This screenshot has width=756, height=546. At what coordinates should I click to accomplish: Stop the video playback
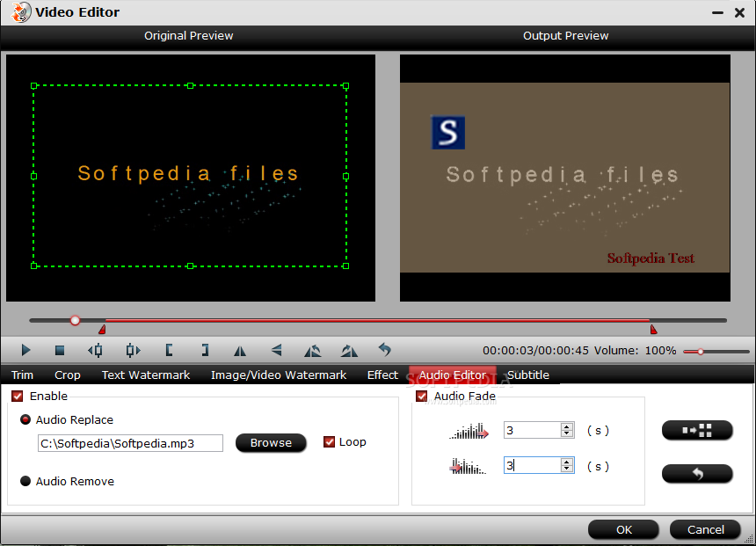(60, 350)
